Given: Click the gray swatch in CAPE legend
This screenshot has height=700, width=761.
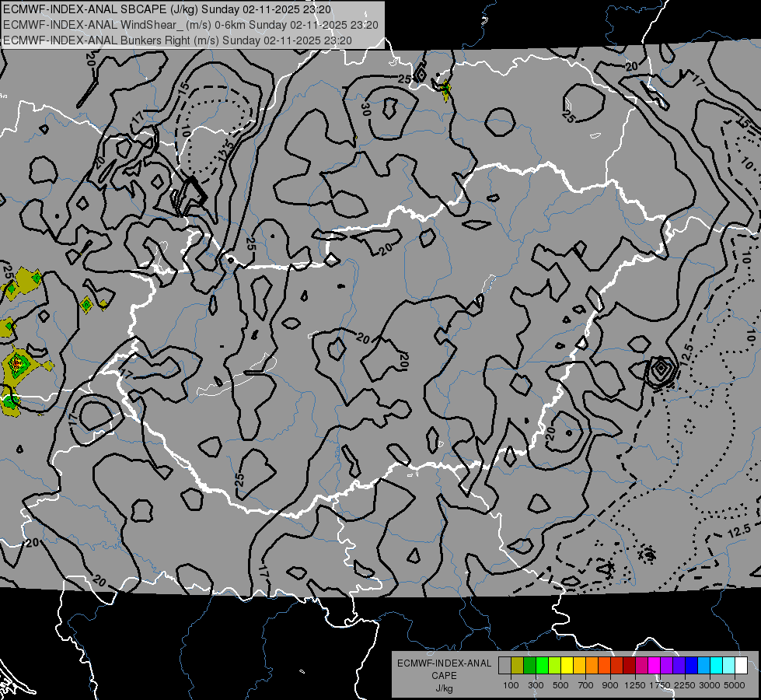Looking at the screenshot, I should tap(504, 666).
